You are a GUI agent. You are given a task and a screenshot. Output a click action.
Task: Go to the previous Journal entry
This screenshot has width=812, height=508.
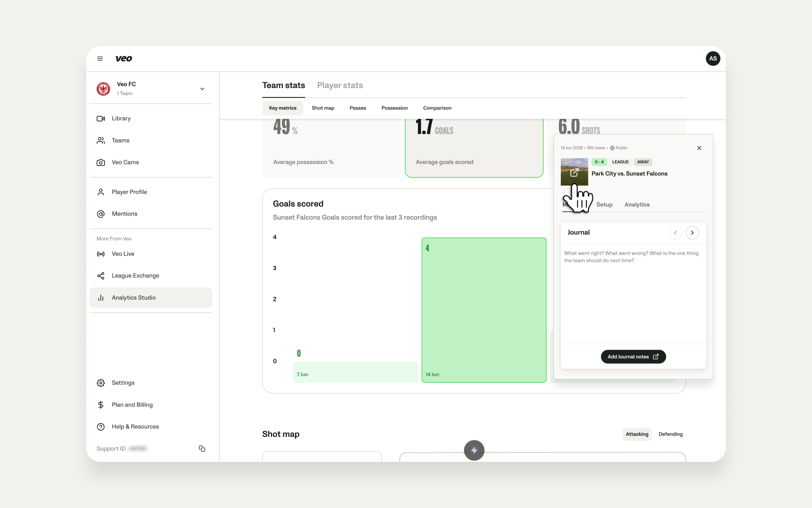(x=675, y=233)
